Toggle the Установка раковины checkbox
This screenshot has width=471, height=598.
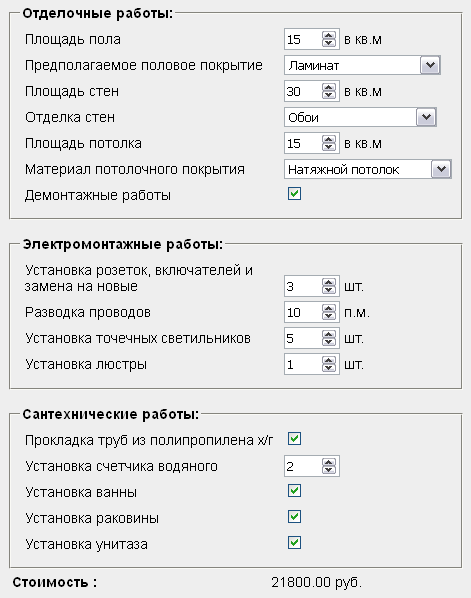coord(294,516)
